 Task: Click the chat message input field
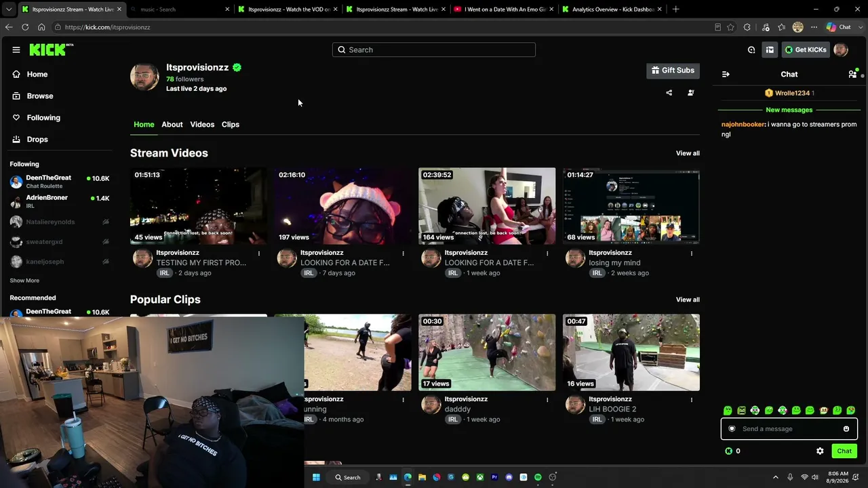[789, 429]
